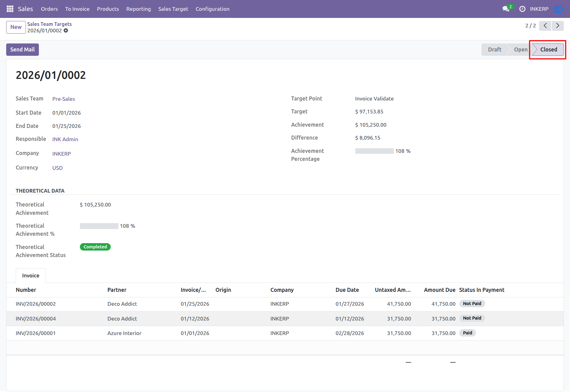Click the Achievement Percentage progress bar
This screenshot has height=392, width=570.
[374, 151]
